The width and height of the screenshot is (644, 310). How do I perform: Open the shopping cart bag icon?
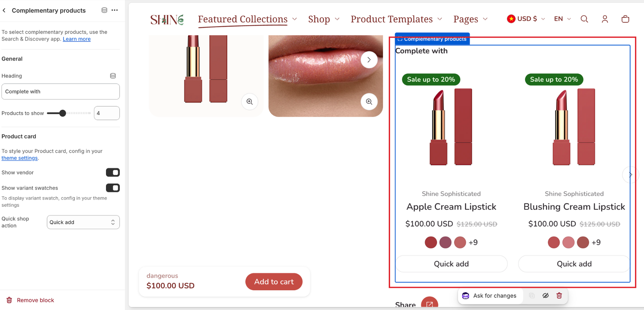pyautogui.click(x=625, y=19)
